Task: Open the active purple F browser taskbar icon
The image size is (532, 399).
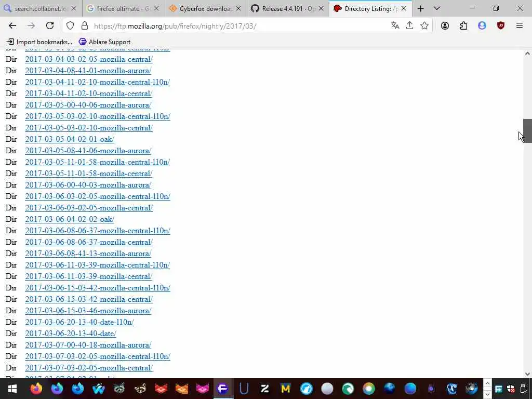Action: [x=222, y=389]
